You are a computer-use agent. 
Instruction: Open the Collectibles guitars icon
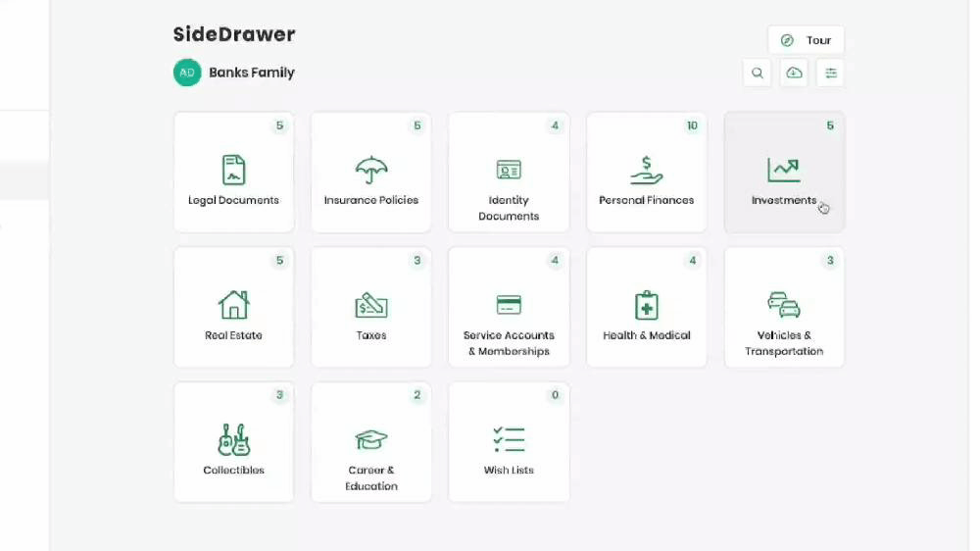[233, 439]
